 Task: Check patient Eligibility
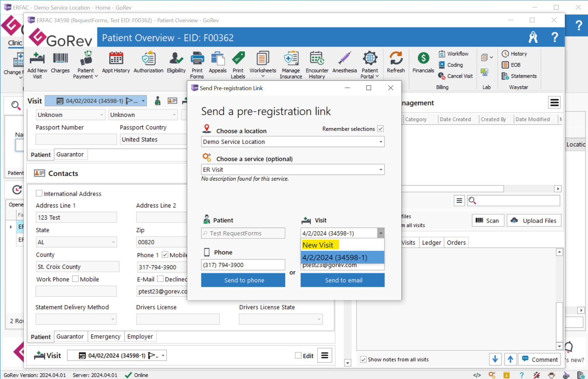(176, 63)
